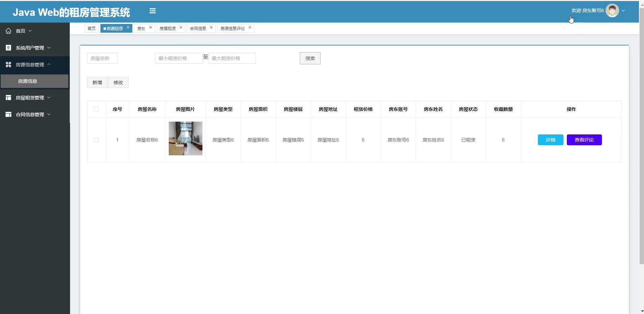Viewport: 644px width, 314px height.
Task: Click the 欢迎 房东账号6 welcome text
Action: [587, 11]
